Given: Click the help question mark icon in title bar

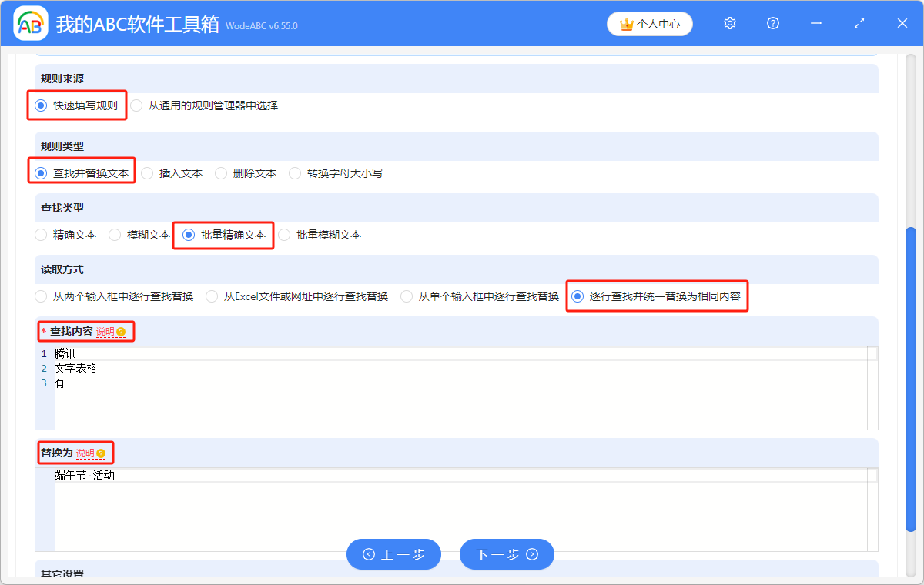Looking at the screenshot, I should click(773, 24).
